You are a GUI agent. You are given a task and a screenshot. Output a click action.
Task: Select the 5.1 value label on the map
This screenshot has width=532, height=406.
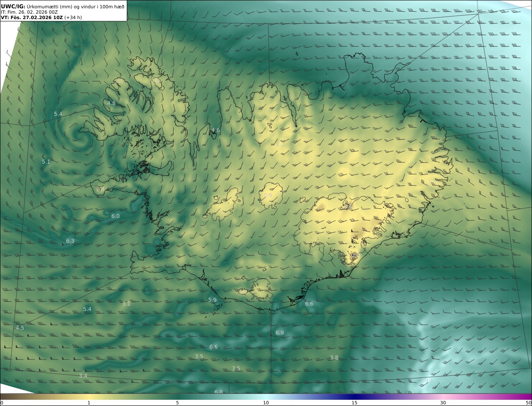46,161
